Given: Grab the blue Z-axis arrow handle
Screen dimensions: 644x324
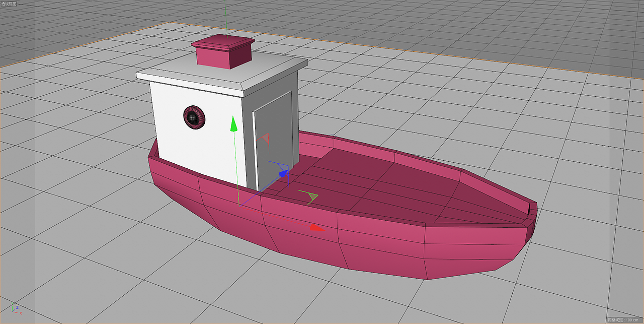Looking at the screenshot, I should coord(284,173).
